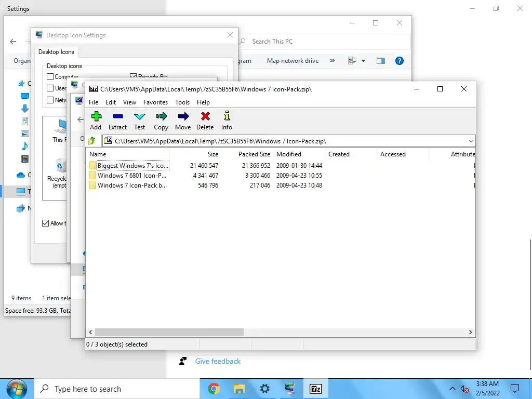Go up one folder level in 7-Zip

pyautogui.click(x=92, y=141)
